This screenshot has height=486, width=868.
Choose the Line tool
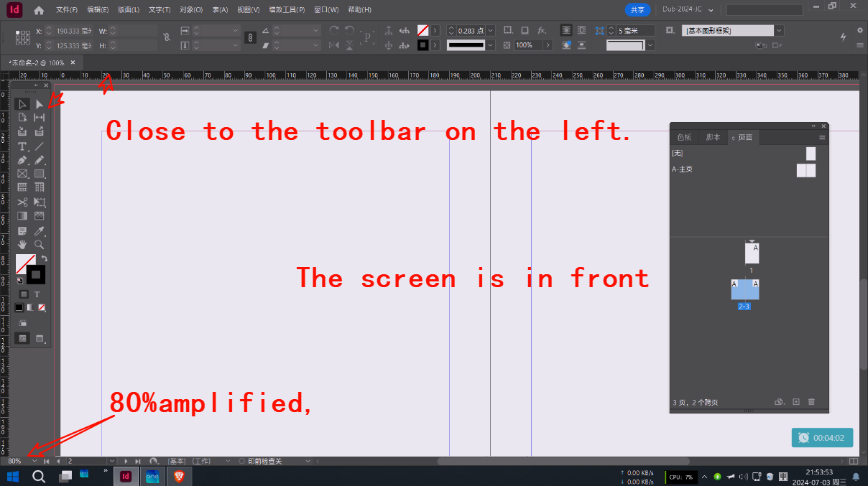pyautogui.click(x=40, y=146)
